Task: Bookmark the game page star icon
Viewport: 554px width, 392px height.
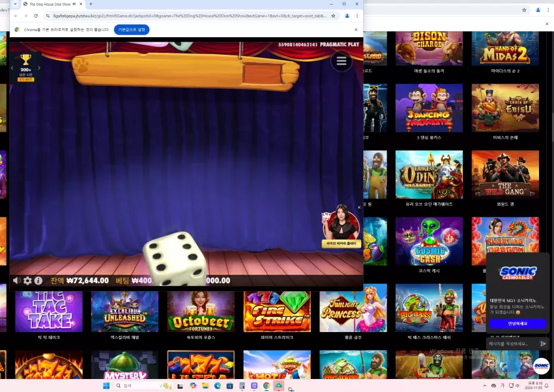Action: pyautogui.click(x=333, y=16)
